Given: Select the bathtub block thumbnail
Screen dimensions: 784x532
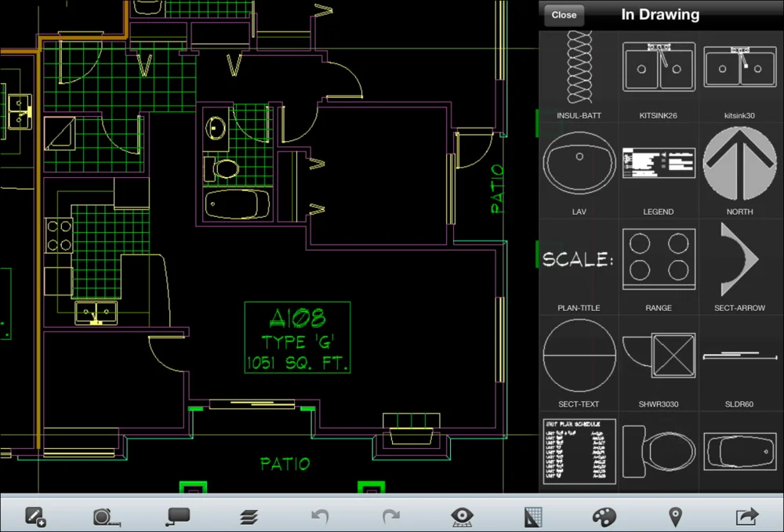Looking at the screenshot, I should pos(739,451).
